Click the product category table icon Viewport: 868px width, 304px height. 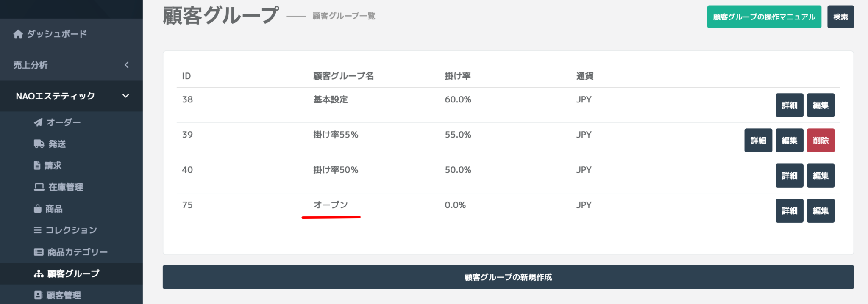point(39,252)
